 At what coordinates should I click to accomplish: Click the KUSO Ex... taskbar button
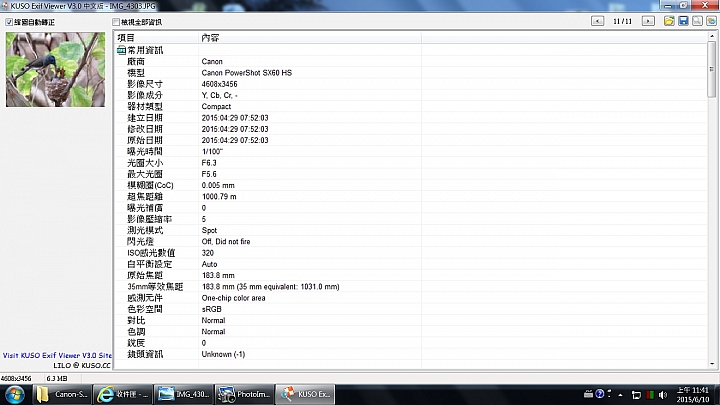pos(305,394)
